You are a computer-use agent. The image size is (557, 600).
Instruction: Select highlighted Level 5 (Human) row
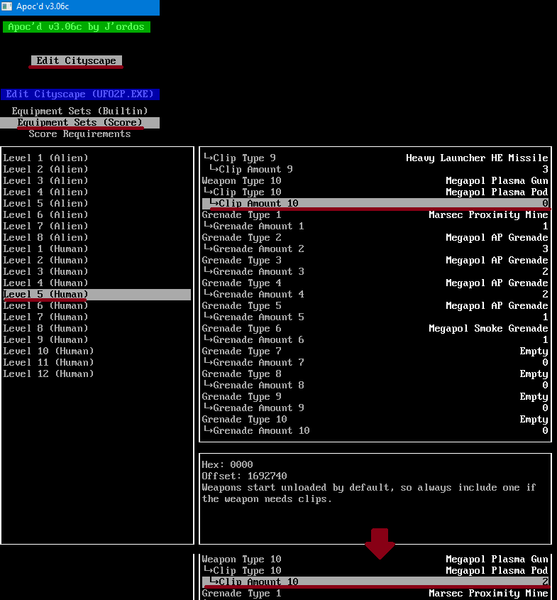(x=97, y=294)
